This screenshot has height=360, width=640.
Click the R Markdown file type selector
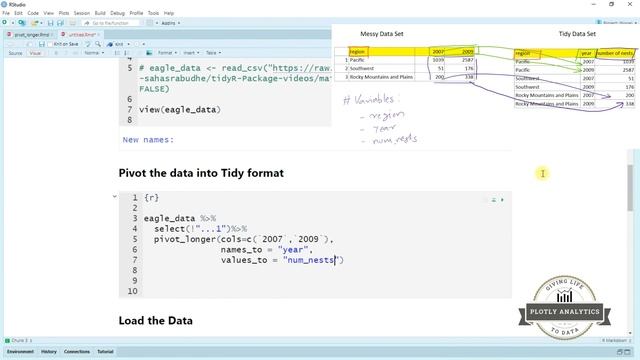tap(617, 340)
